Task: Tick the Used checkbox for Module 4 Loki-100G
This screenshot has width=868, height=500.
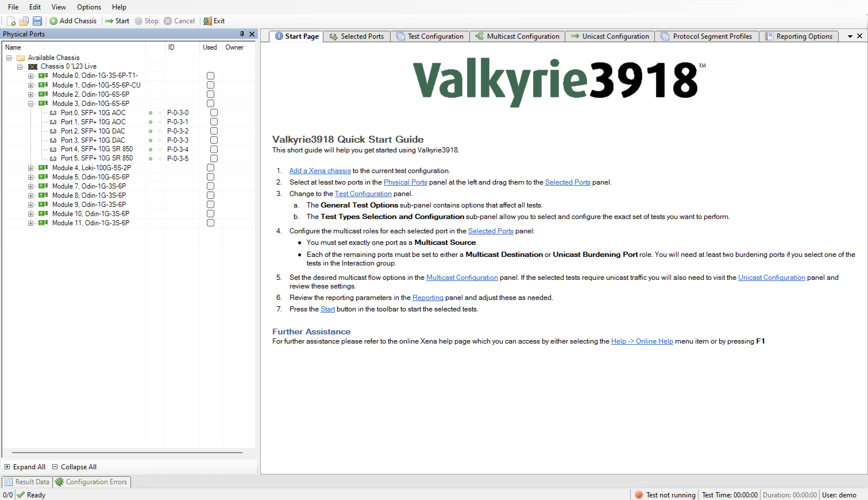Action: point(210,168)
